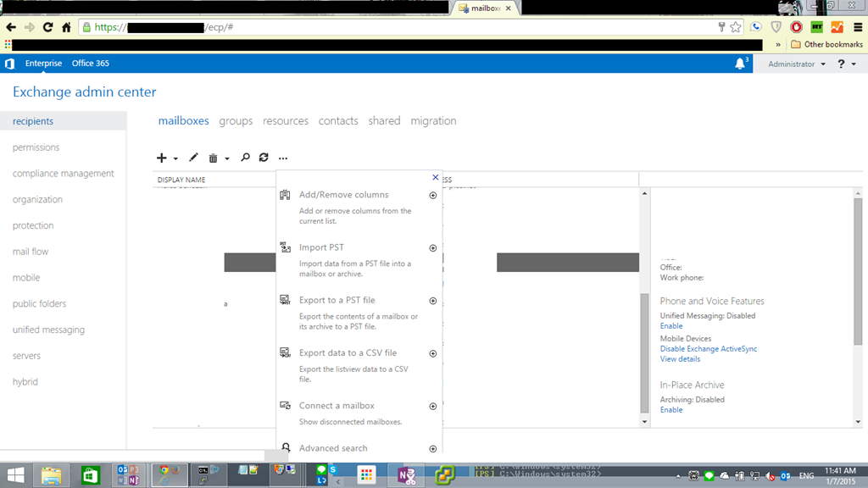Viewport: 868px width, 488px height.
Task: Open the notifications bell icon
Action: click(740, 64)
